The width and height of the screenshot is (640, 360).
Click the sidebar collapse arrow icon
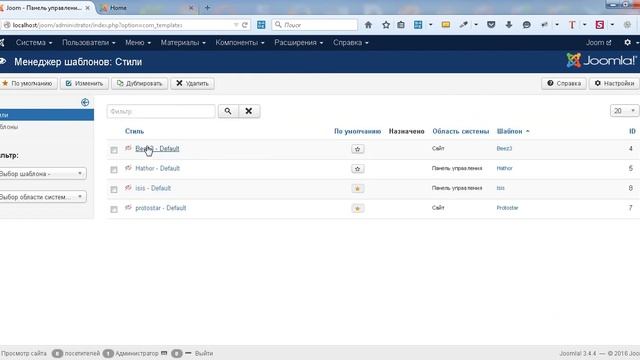tap(85, 102)
